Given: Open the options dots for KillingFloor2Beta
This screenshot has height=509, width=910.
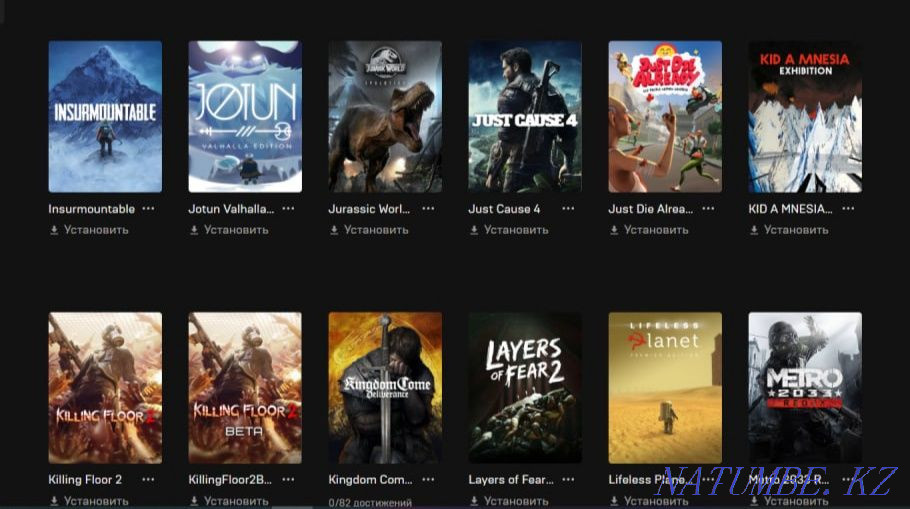Looking at the screenshot, I should [288, 479].
